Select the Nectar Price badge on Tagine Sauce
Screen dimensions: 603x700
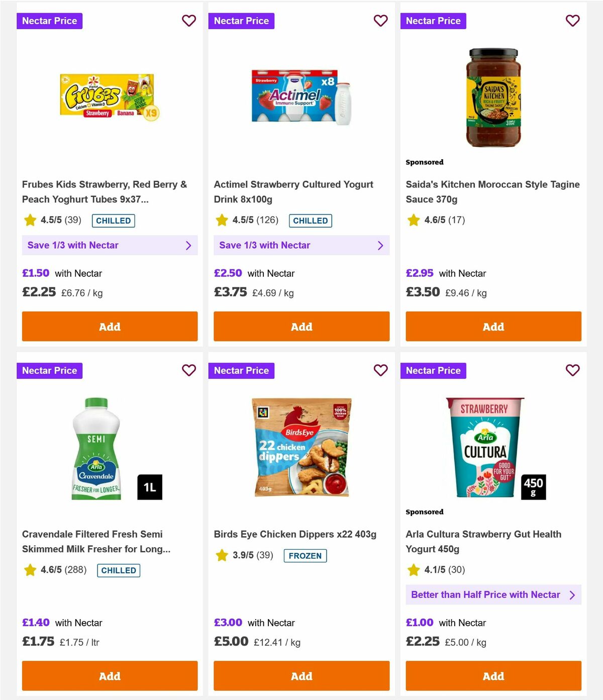pos(434,21)
